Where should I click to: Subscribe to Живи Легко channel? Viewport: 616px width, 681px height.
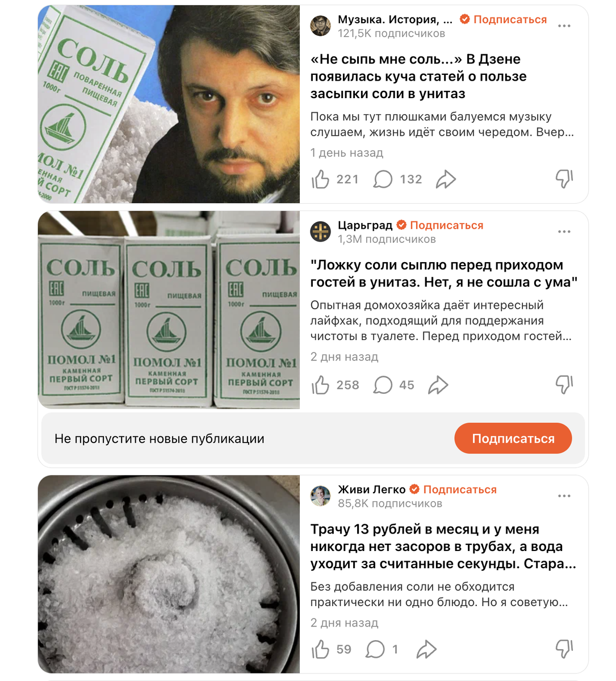click(460, 490)
